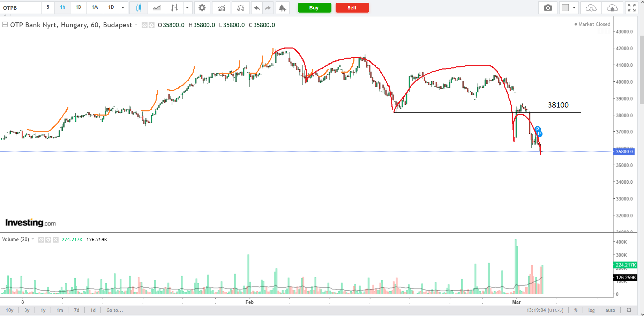Switch to the area chart style icon
The height and width of the screenshot is (316, 644).
pos(157,8)
